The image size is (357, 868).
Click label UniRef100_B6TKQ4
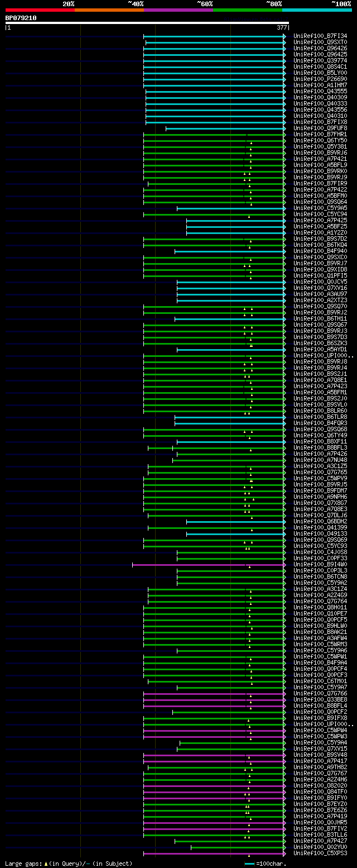pyautogui.click(x=320, y=245)
